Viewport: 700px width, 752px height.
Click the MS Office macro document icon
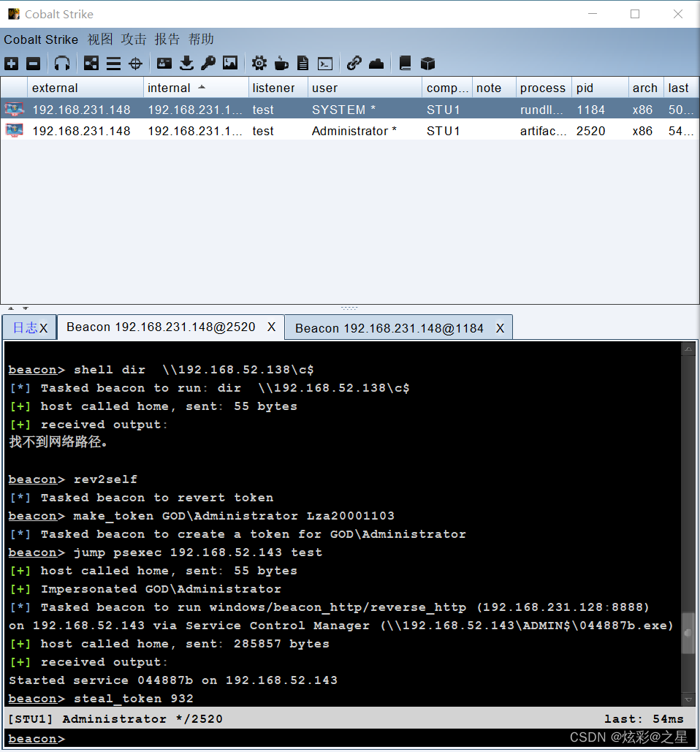303,64
